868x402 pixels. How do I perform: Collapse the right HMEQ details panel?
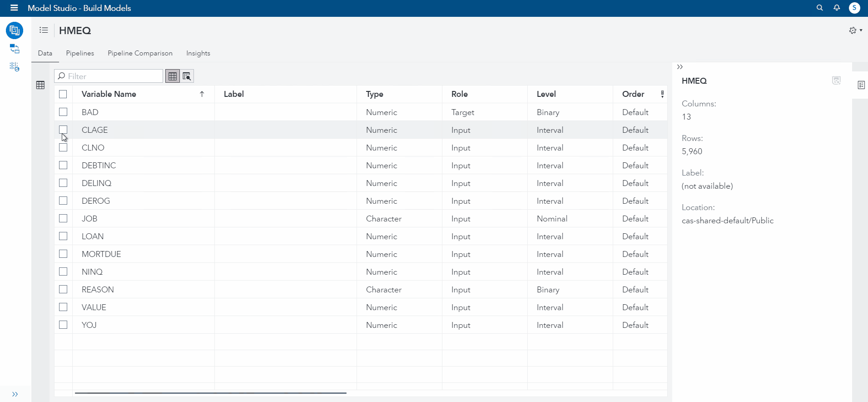click(x=680, y=67)
